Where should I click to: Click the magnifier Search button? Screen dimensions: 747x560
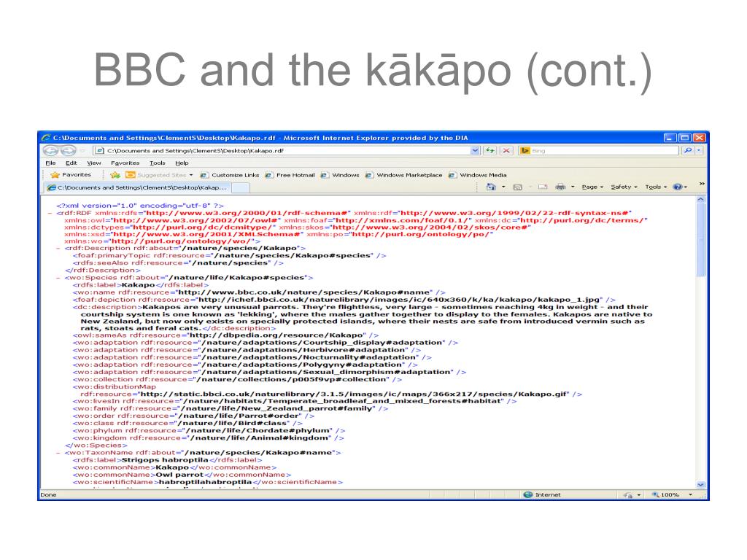point(687,150)
